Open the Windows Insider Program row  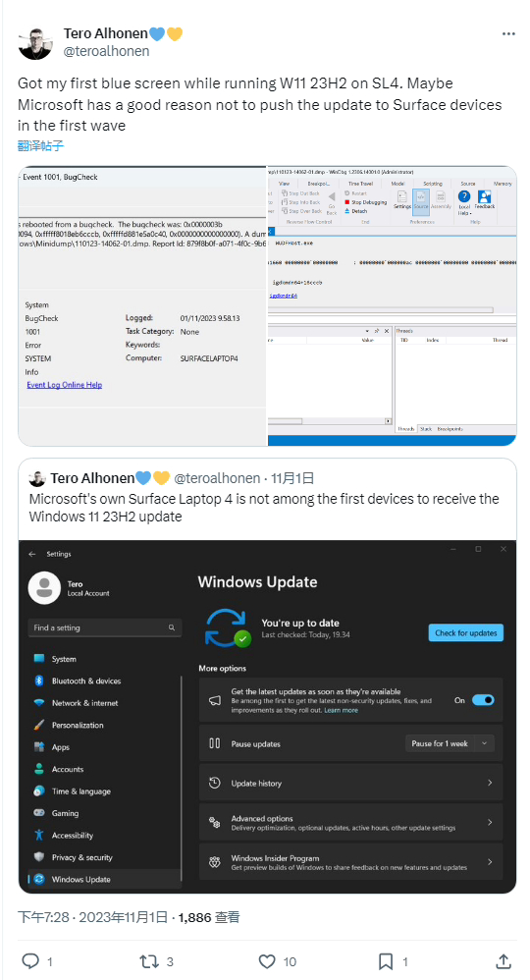[x=351, y=862]
